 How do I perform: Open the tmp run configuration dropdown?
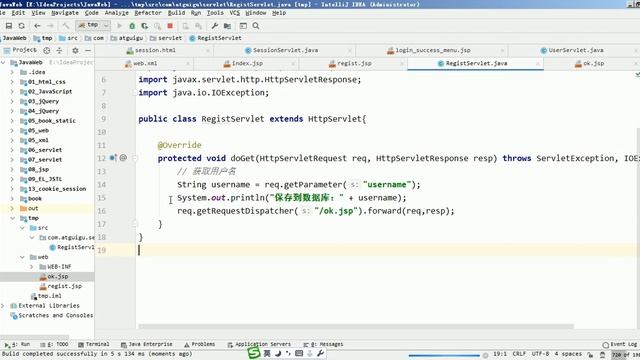point(93,25)
